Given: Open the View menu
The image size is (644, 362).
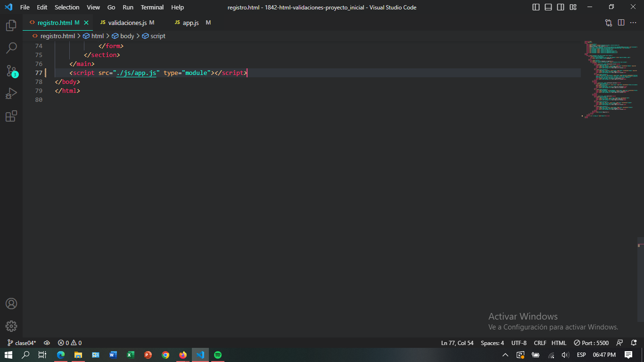Looking at the screenshot, I should (93, 7).
